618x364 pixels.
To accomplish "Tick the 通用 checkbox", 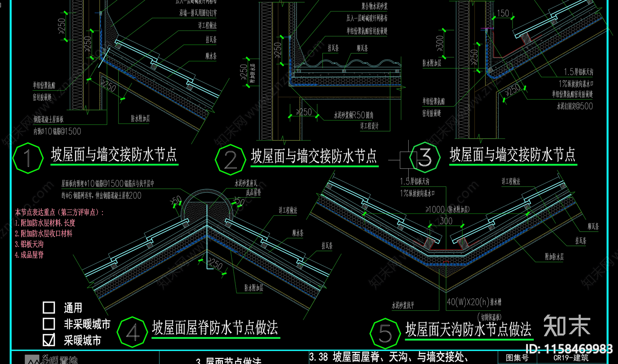I will tap(49, 308).
